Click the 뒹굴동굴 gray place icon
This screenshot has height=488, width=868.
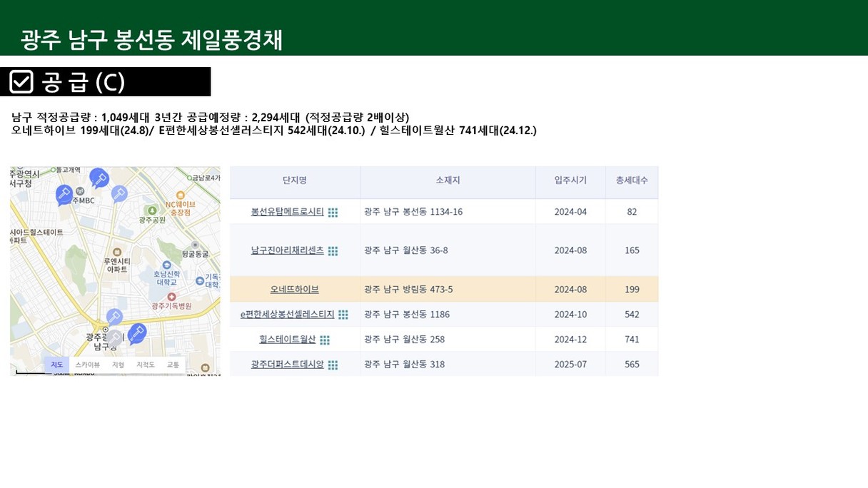tap(195, 245)
